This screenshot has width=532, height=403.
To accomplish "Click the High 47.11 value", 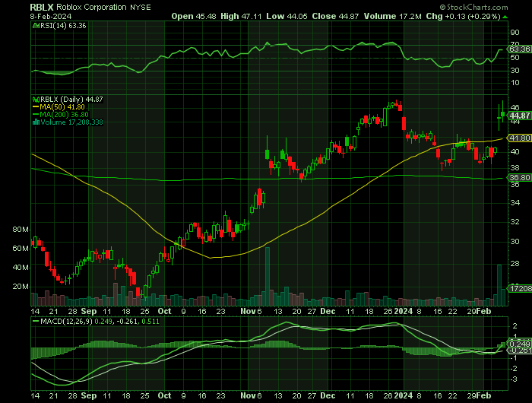I will coord(241,16).
